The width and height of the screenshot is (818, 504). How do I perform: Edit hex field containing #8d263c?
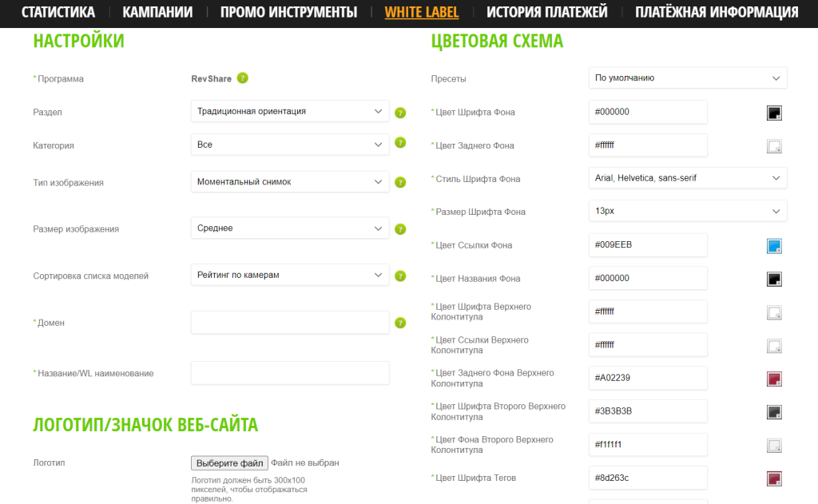648,478
